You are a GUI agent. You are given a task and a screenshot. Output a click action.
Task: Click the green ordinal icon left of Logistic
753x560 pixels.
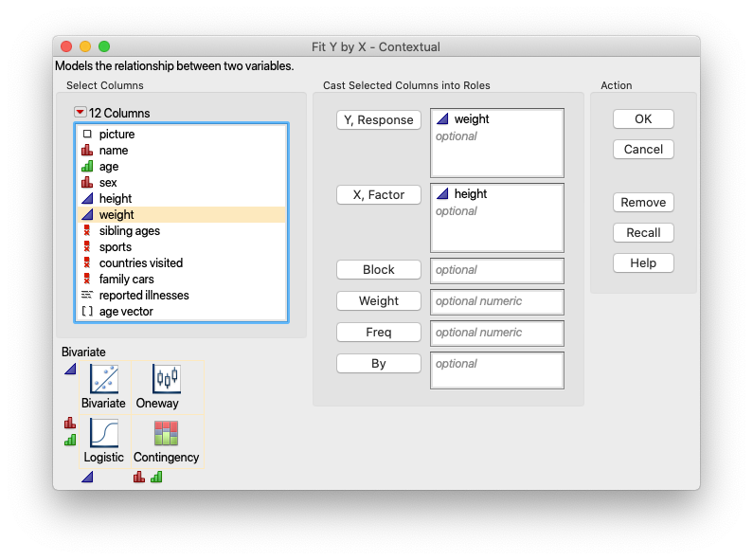point(70,440)
